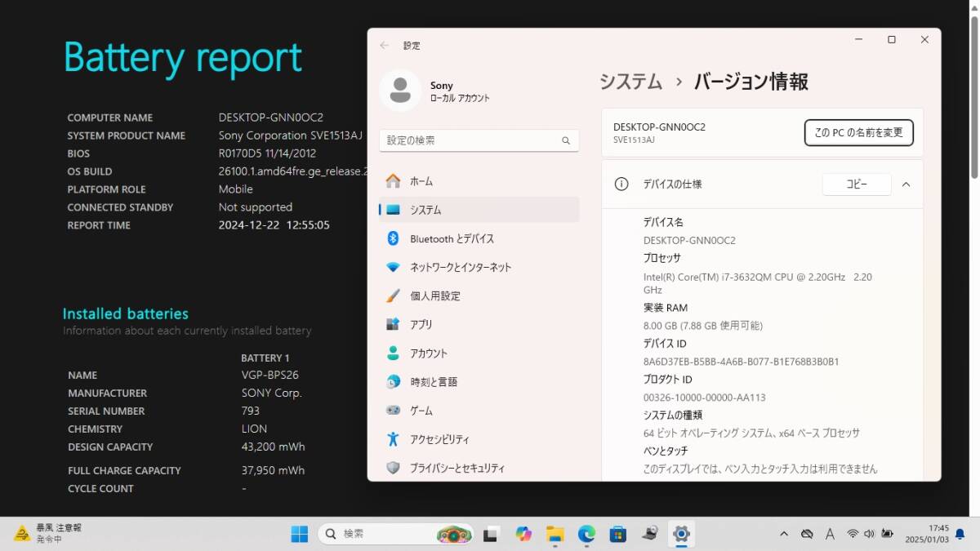Image resolution: width=980 pixels, height=551 pixels.
Task: Collapse the デバイスの仕様 section chevron
Action: 906,184
